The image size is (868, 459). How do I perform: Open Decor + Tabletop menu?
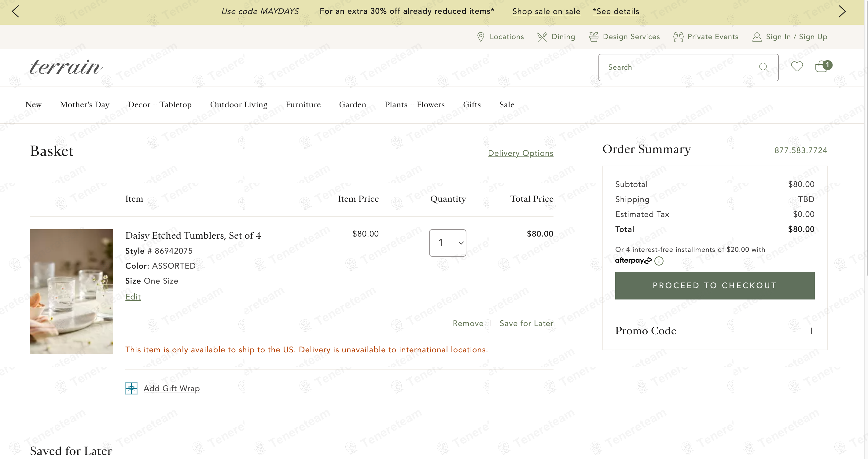(x=160, y=105)
